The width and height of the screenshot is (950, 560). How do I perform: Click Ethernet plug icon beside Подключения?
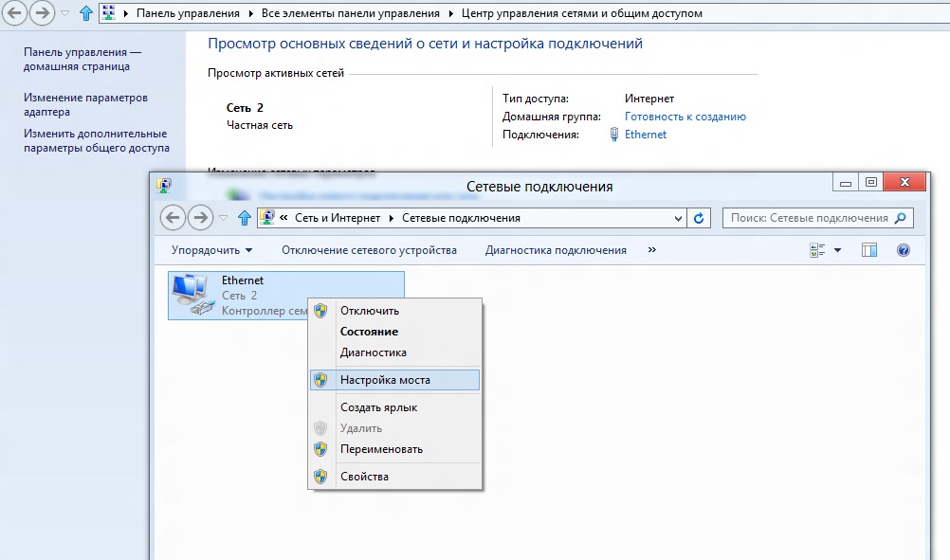[x=613, y=135]
